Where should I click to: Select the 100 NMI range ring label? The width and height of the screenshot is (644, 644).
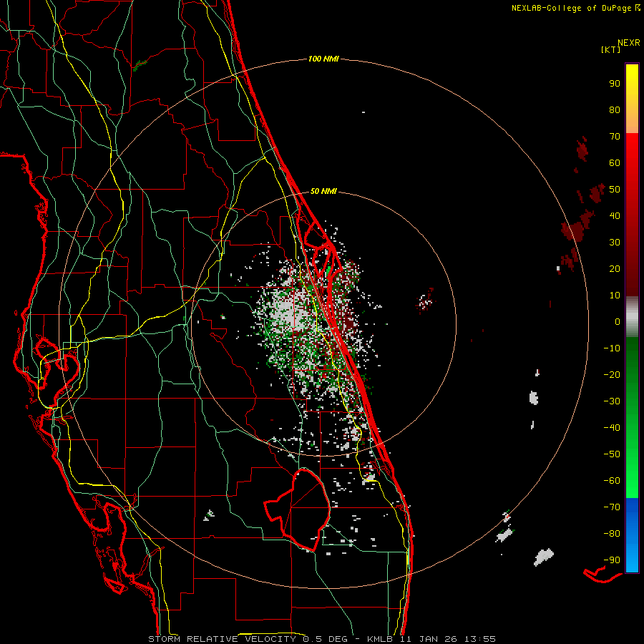pyautogui.click(x=323, y=59)
